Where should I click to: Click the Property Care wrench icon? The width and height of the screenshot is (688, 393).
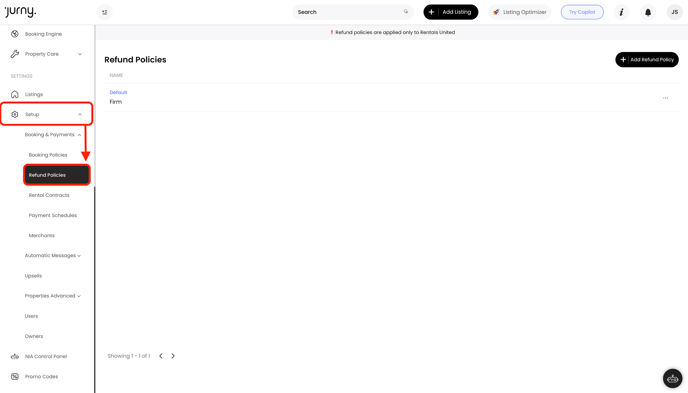14,54
